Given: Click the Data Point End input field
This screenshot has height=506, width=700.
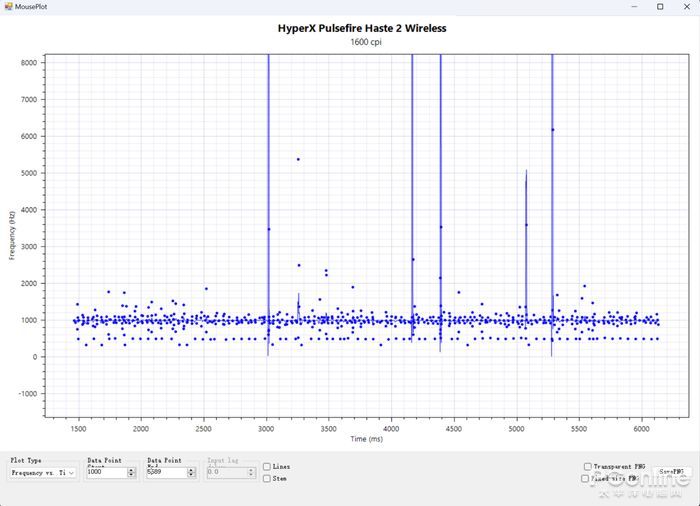Looking at the screenshot, I should click(x=166, y=472).
